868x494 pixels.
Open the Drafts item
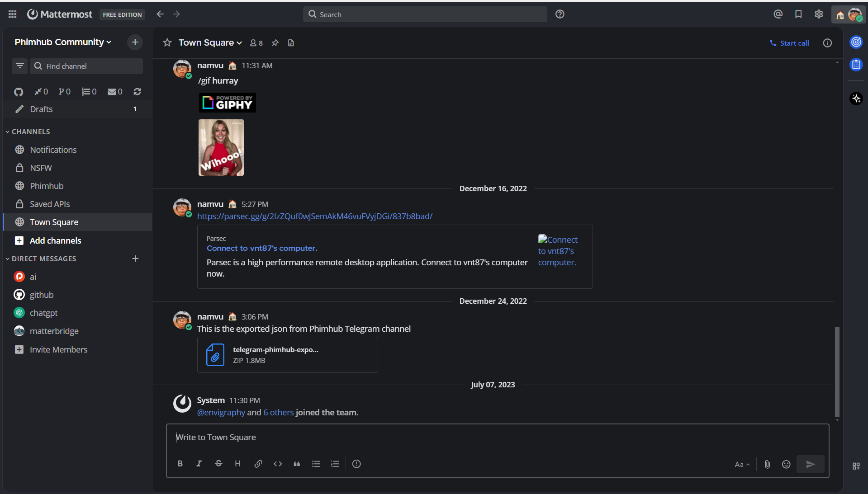[77, 109]
